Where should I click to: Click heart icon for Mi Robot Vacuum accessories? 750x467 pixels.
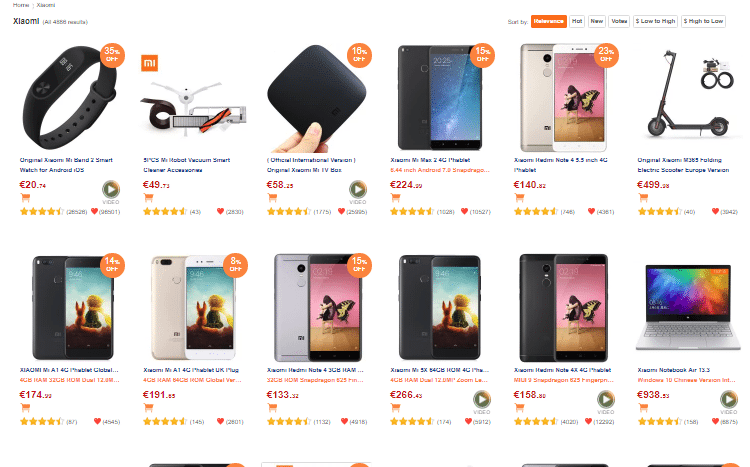220,211
